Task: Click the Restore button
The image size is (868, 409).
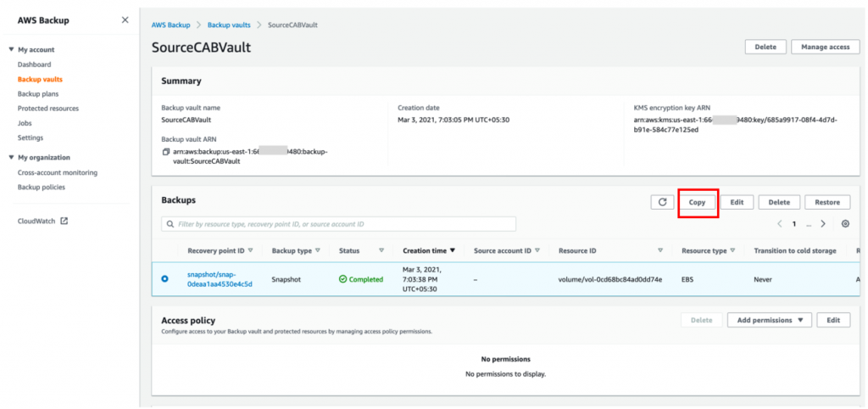Action: [x=827, y=202]
